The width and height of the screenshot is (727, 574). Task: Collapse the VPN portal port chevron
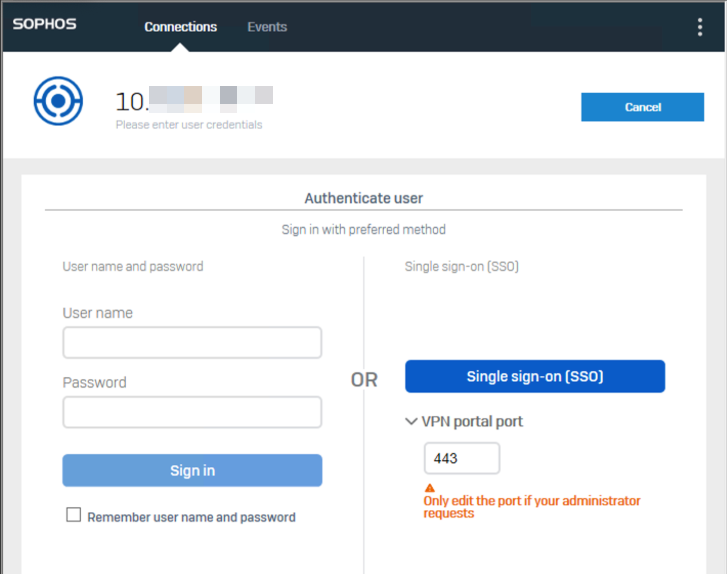tap(411, 422)
